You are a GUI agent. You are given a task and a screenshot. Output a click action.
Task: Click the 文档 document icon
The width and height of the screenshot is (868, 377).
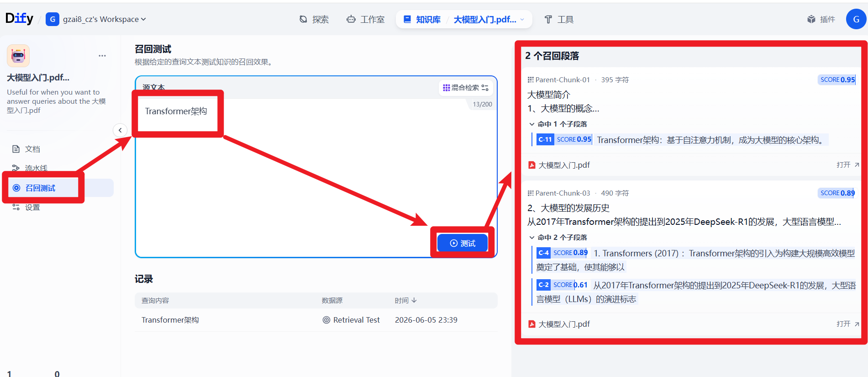tap(16, 149)
